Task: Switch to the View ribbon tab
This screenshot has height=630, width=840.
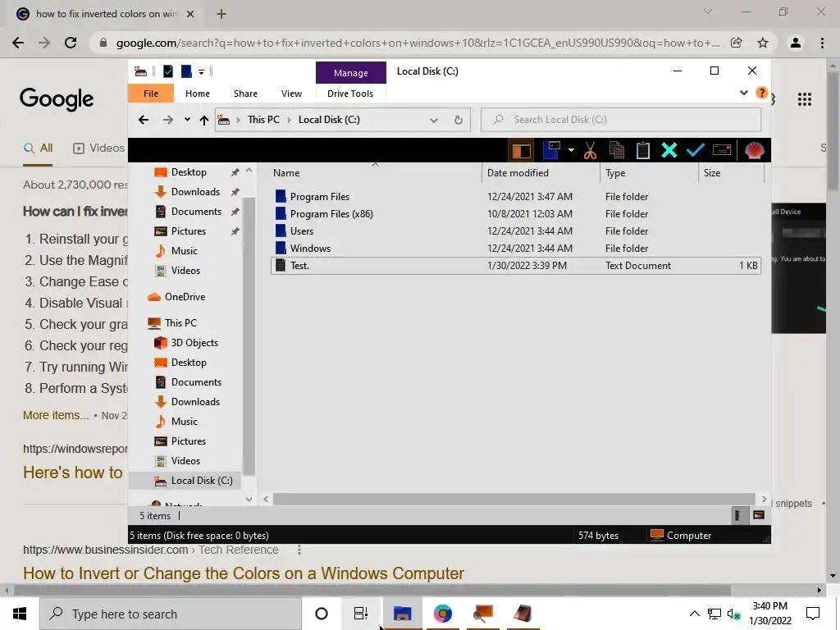Action: click(x=291, y=94)
